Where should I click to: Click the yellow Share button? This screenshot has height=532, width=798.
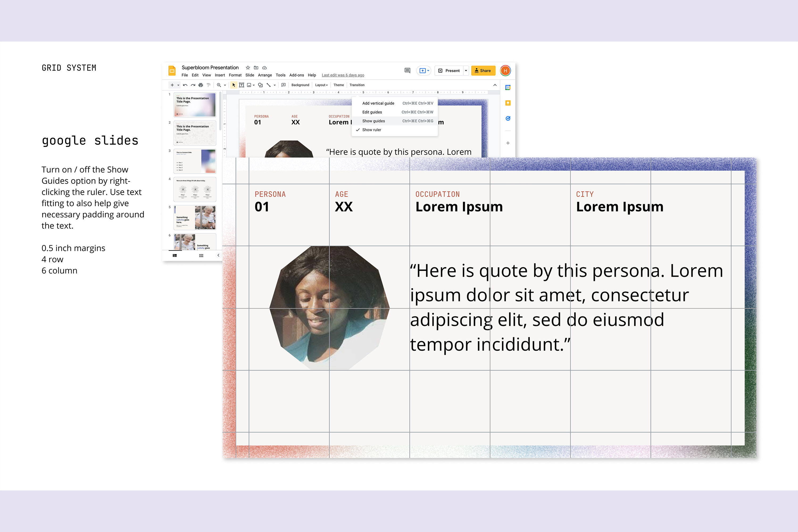point(483,70)
